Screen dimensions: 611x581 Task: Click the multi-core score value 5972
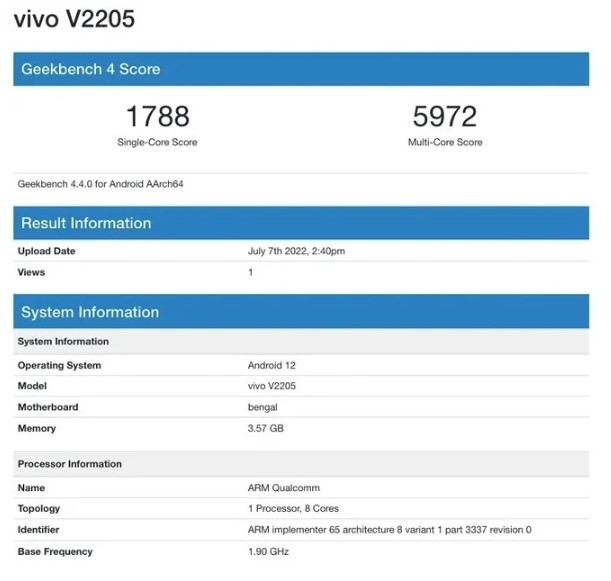445,116
